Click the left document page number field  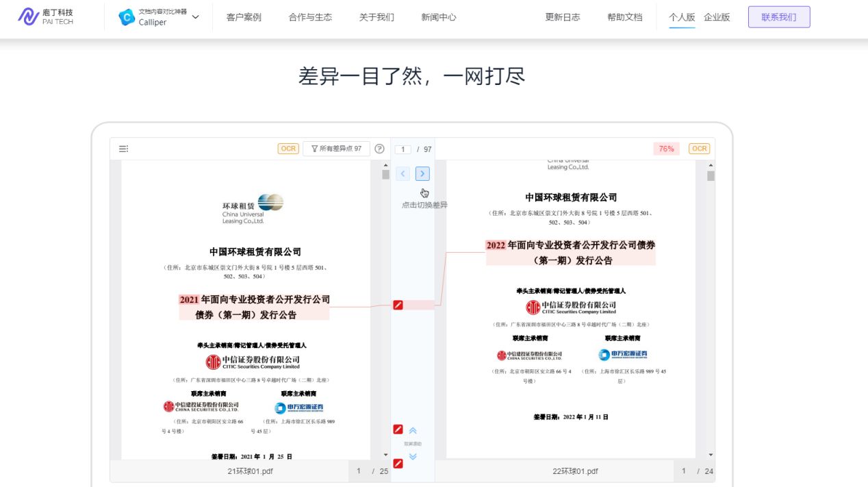[358, 471]
